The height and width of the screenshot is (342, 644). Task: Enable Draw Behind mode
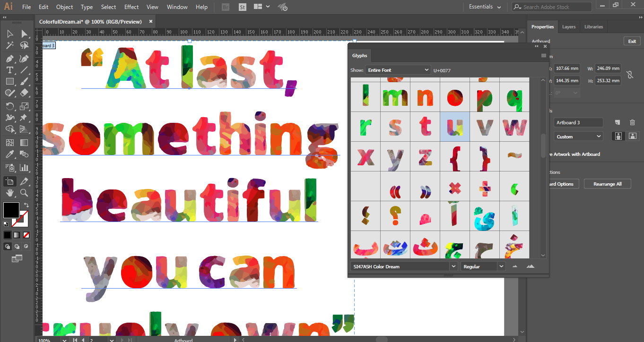(x=17, y=246)
